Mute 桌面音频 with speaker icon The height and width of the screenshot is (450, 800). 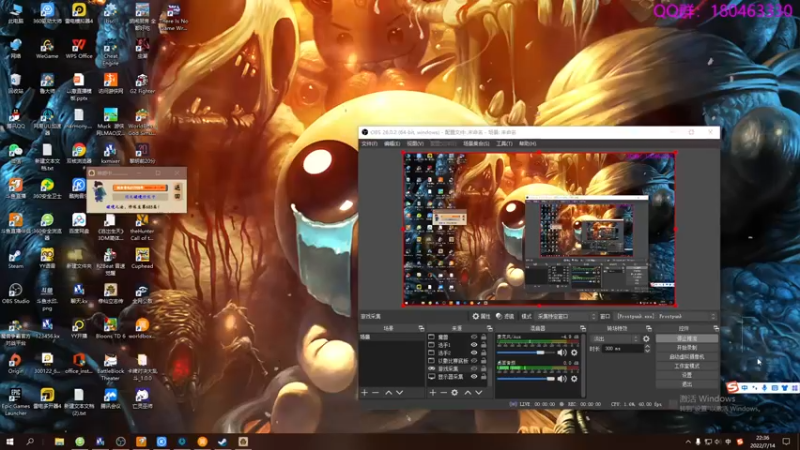pos(562,379)
